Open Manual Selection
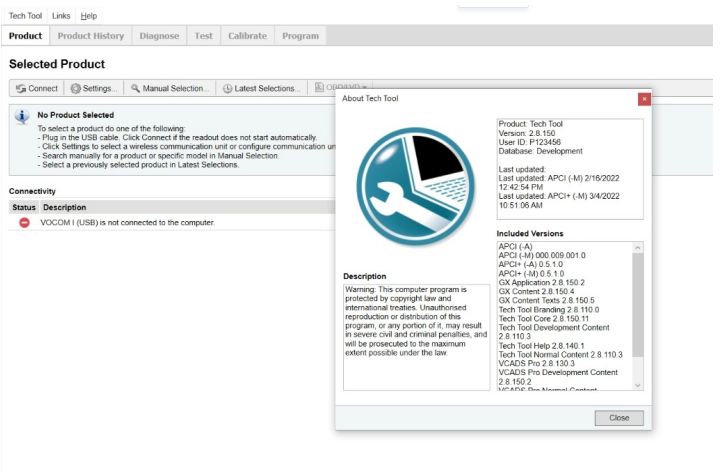 click(169, 88)
